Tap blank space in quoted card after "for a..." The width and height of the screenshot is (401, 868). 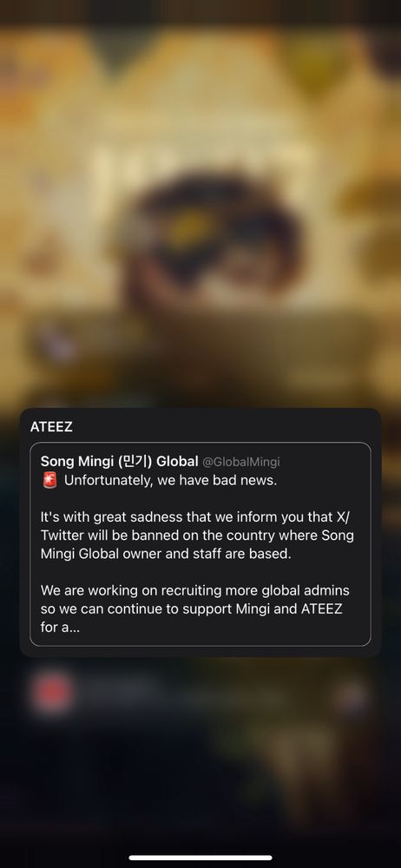[221, 628]
